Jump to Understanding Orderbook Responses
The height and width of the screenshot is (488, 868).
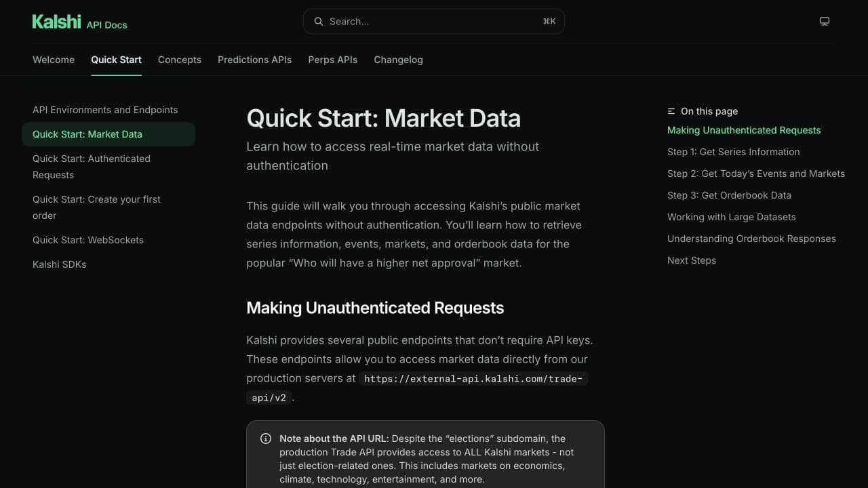tap(751, 239)
